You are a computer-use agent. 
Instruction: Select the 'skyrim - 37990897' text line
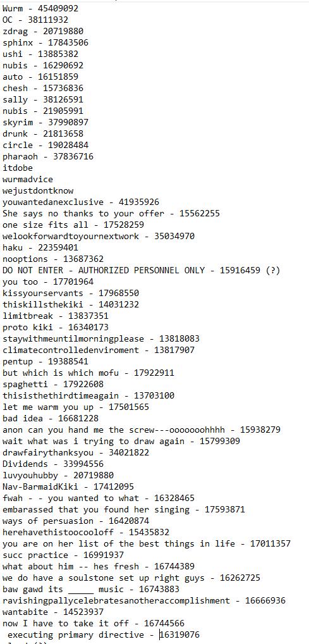pos(45,122)
